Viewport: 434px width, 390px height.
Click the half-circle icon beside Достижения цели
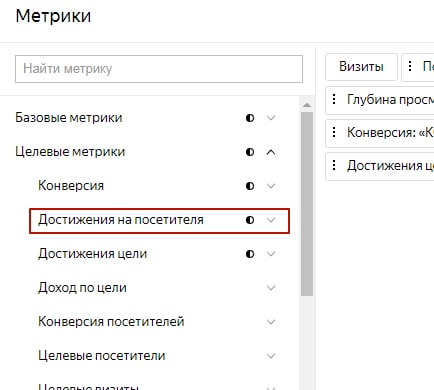250,254
